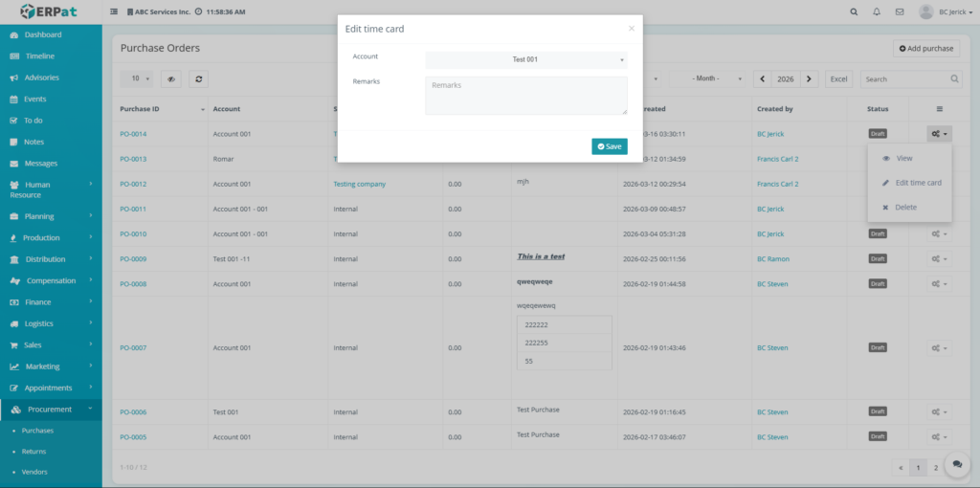This screenshot has width=980, height=488.
Task: Open the mail envelope icon in header
Action: tap(900, 11)
